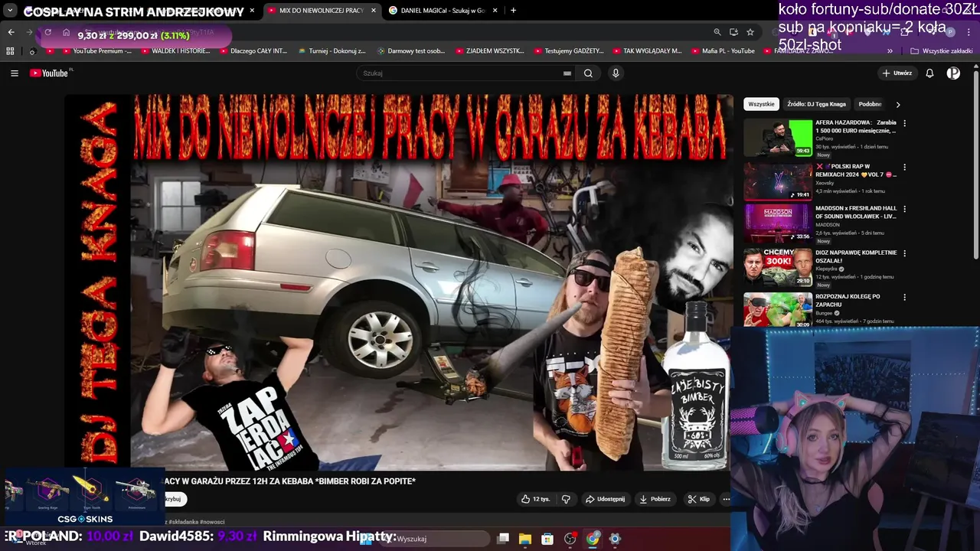Viewport: 980px width, 551px height.
Task: Click the CsPioro channel name
Action: [x=825, y=139]
